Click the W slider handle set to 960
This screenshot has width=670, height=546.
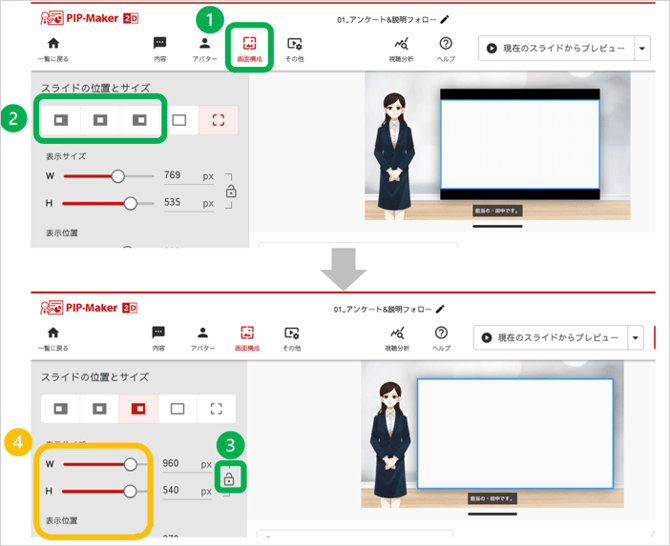130,464
